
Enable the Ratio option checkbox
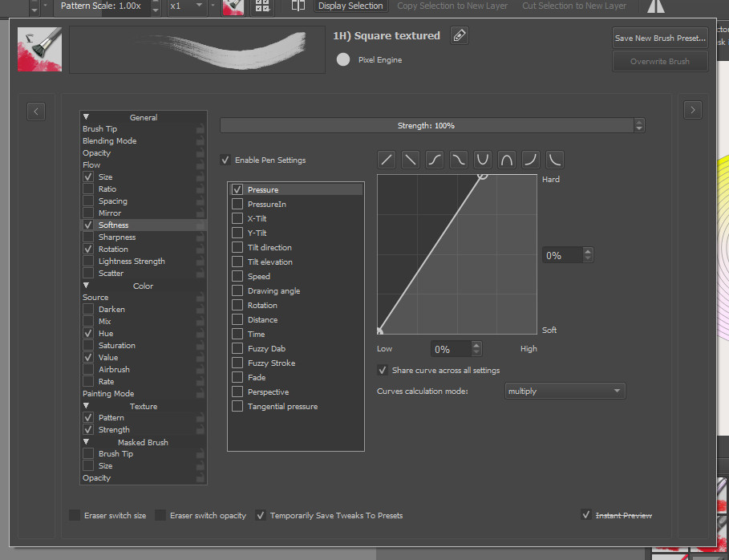pyautogui.click(x=88, y=189)
